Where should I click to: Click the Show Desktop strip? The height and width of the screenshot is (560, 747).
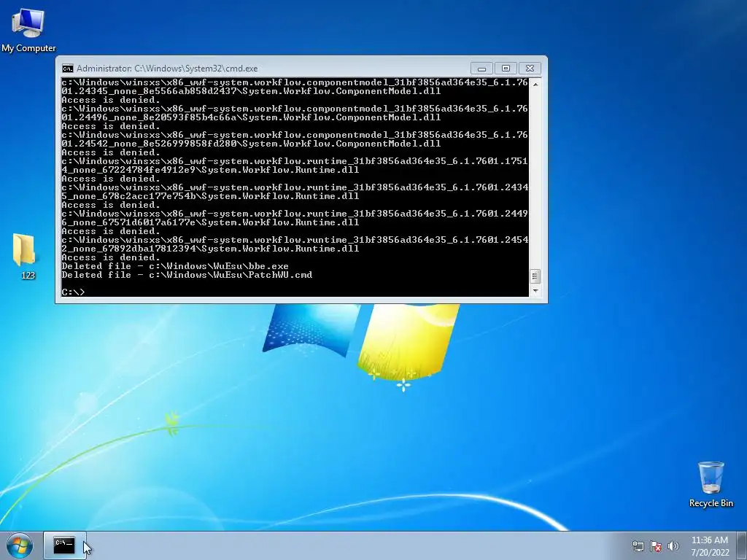pyautogui.click(x=742, y=545)
